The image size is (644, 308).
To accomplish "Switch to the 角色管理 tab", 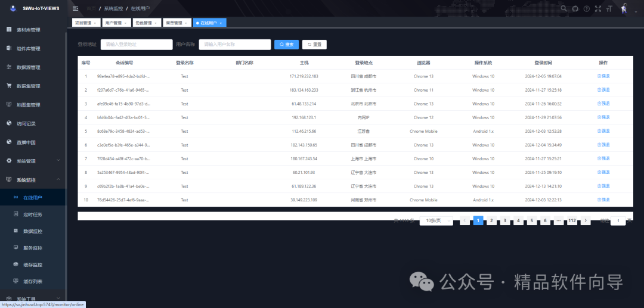I will click(144, 23).
